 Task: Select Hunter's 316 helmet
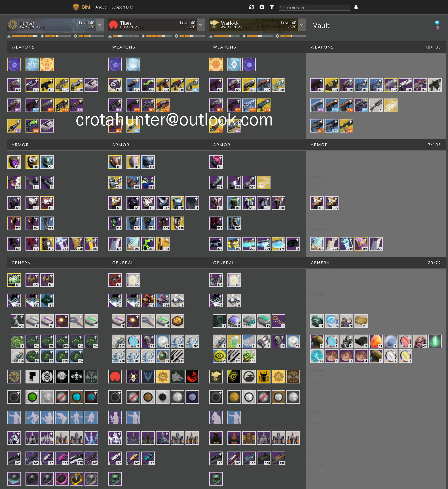click(14, 162)
